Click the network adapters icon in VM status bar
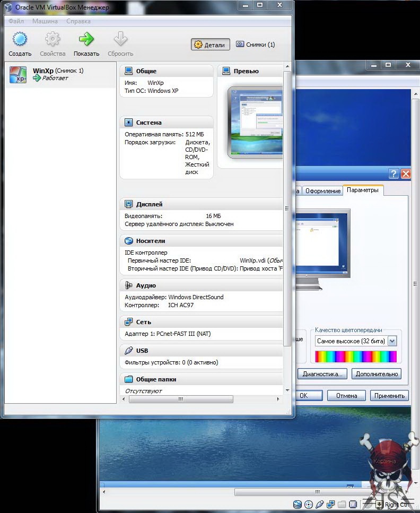 pos(331,505)
